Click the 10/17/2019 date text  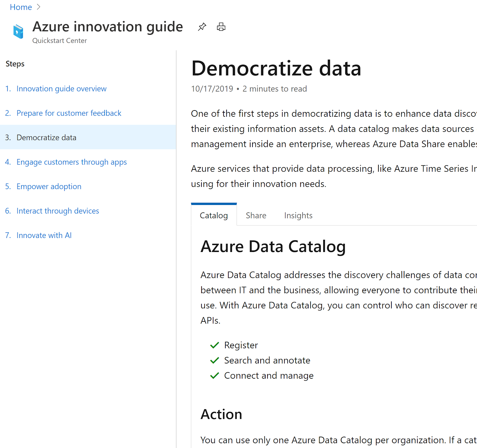click(212, 89)
